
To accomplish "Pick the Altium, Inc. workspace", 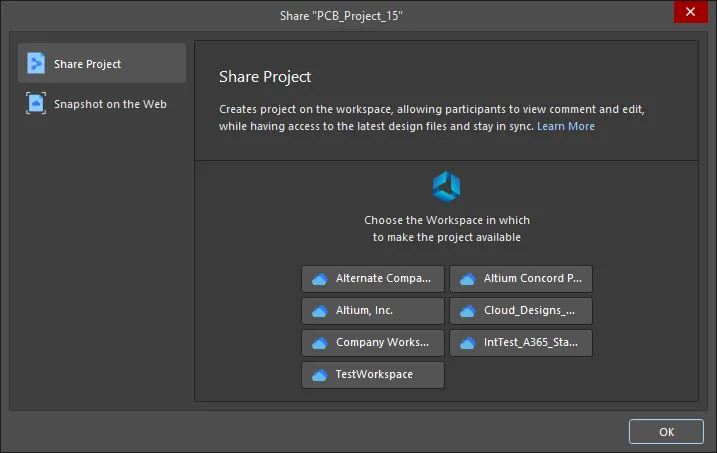I will [x=373, y=311].
